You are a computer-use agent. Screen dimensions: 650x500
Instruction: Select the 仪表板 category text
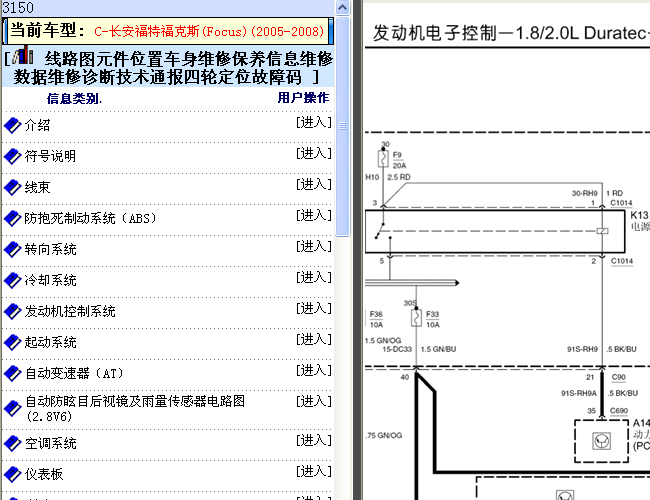point(44,474)
